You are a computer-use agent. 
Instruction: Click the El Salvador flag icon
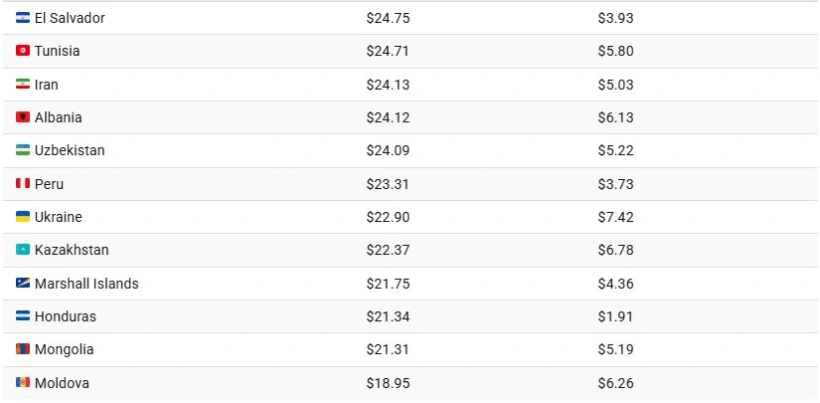pos(23,18)
